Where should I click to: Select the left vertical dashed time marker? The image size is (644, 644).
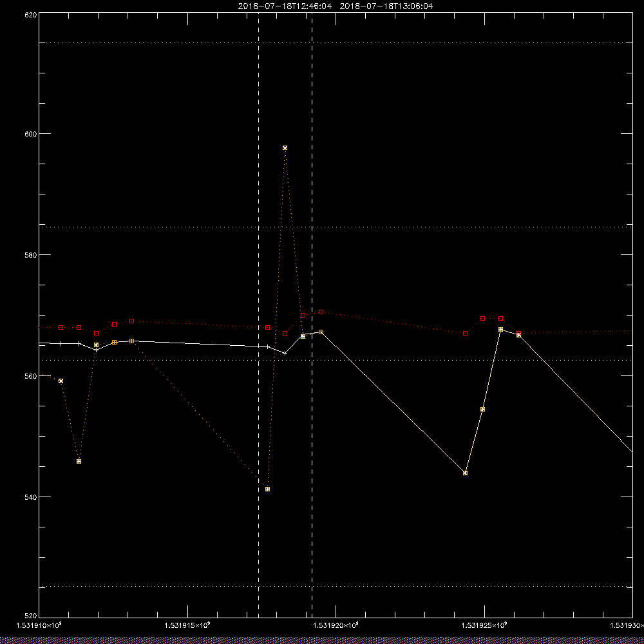[x=258, y=316]
